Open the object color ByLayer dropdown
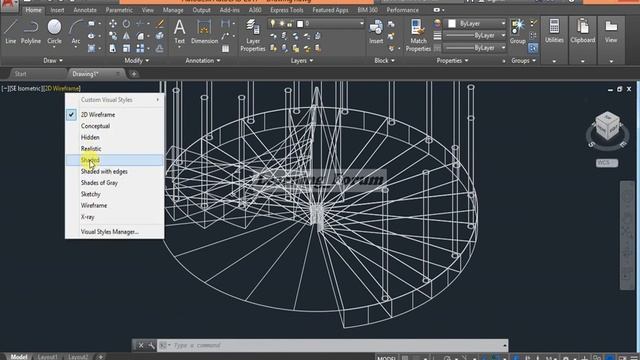Image resolution: width=640 pixels, height=360 pixels. [x=476, y=24]
